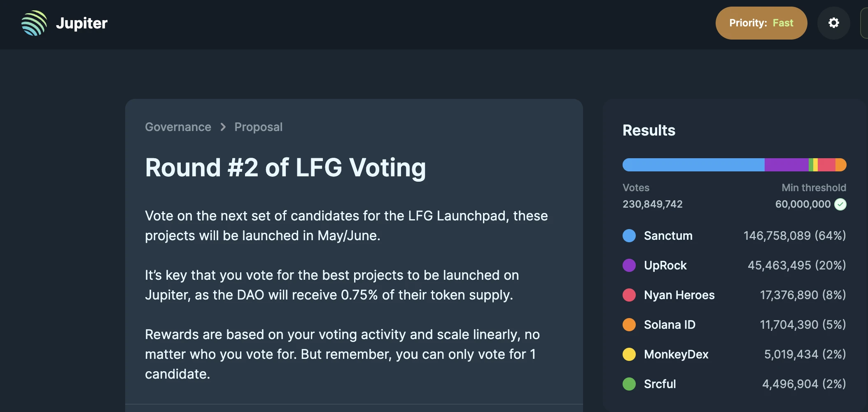868x412 pixels.
Task: Click the total votes count 230,849,742
Action: click(x=652, y=204)
